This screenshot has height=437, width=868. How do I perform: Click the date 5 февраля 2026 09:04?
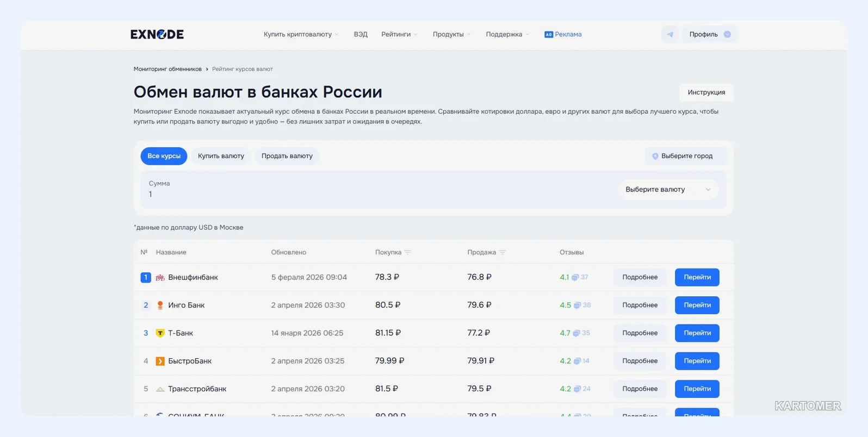click(309, 277)
